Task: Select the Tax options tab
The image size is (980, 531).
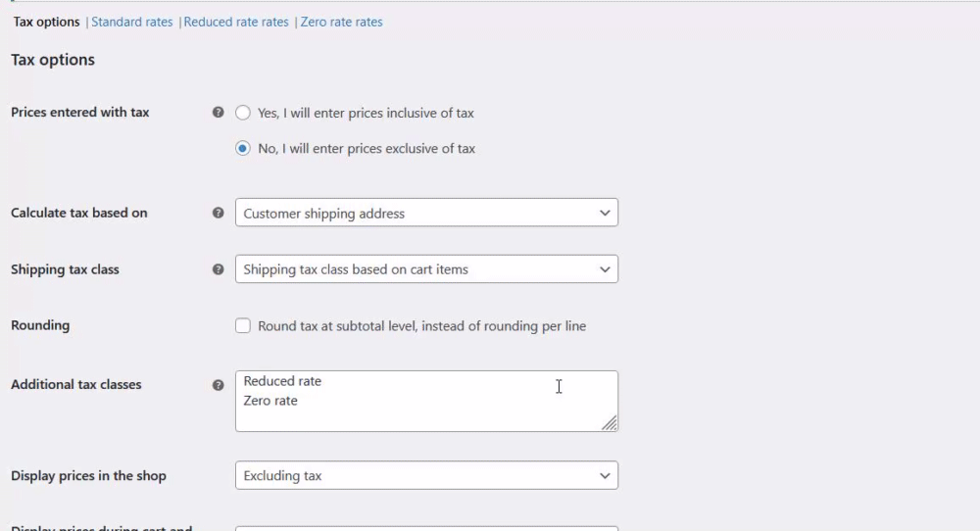Action: click(x=46, y=22)
